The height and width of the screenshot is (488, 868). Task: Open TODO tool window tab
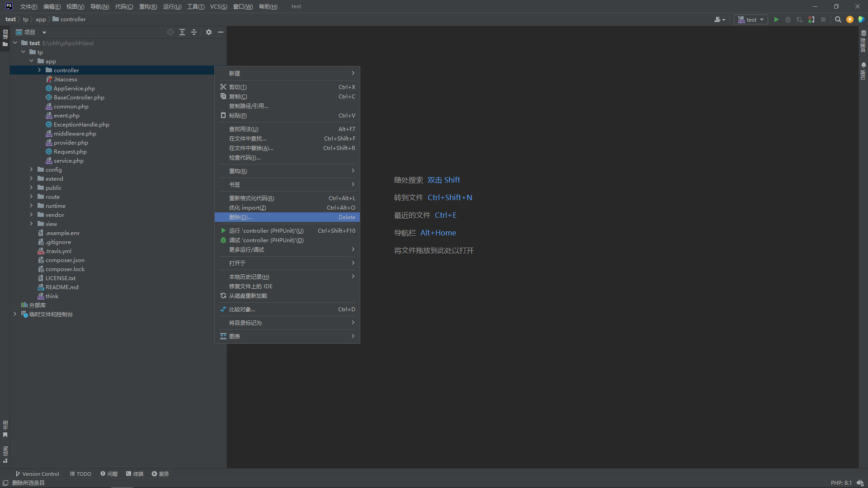(80, 474)
